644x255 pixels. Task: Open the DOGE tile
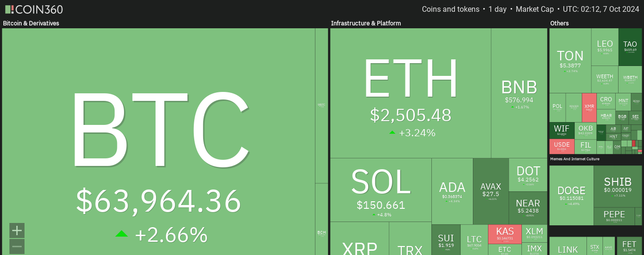coord(571,195)
